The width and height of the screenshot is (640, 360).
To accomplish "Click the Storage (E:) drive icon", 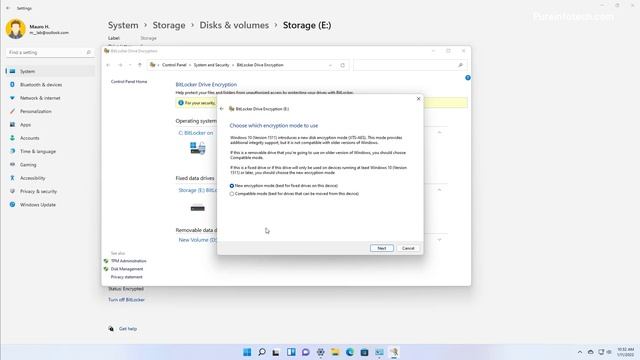I will point(198,208).
